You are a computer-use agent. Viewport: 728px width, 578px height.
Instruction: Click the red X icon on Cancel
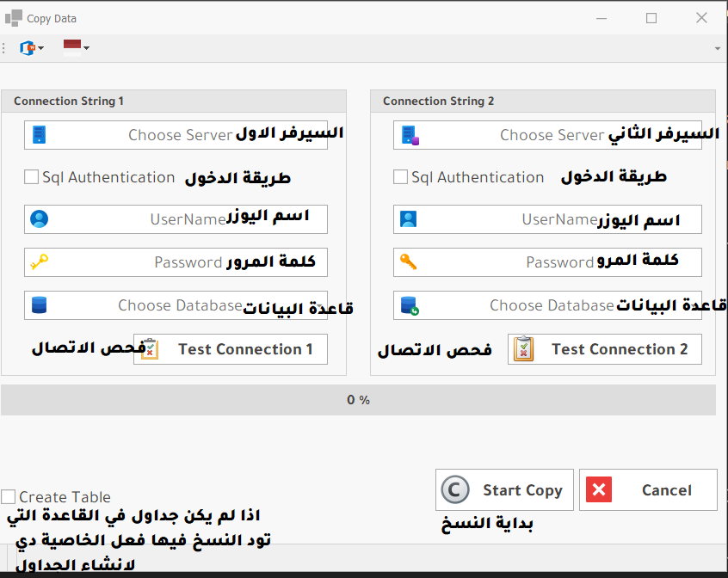(x=599, y=489)
